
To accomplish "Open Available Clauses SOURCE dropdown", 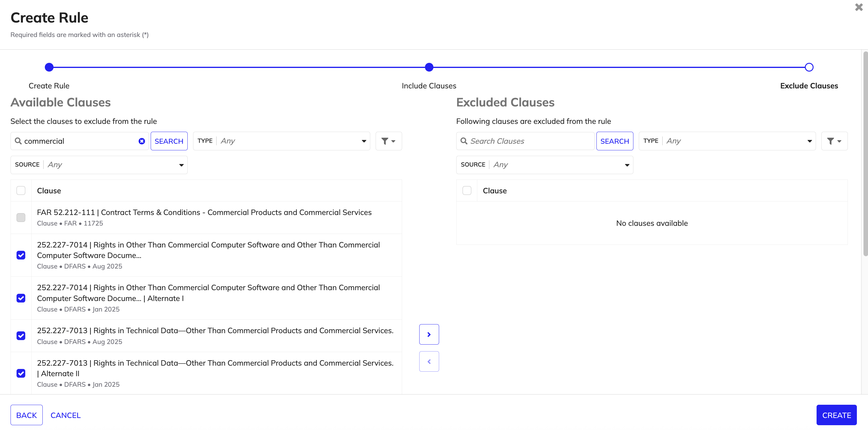I will [x=99, y=165].
